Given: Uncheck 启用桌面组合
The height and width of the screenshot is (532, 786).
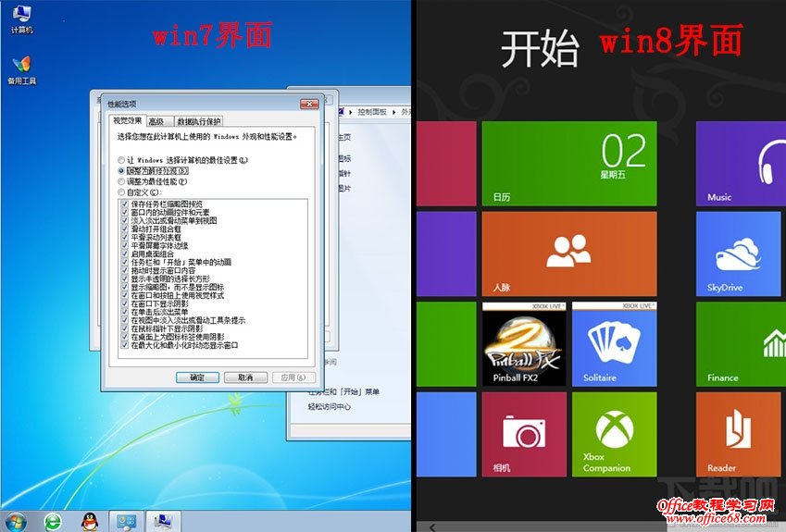Looking at the screenshot, I should (124, 254).
